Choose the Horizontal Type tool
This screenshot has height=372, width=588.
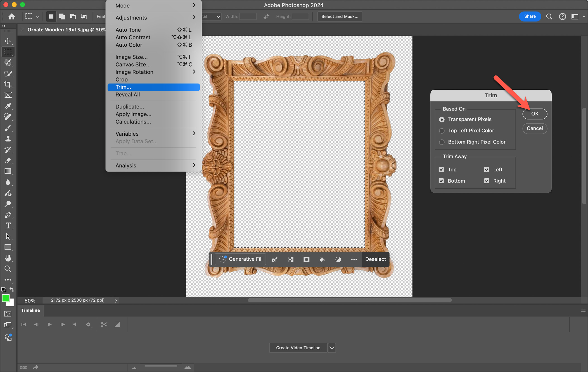[8, 226]
